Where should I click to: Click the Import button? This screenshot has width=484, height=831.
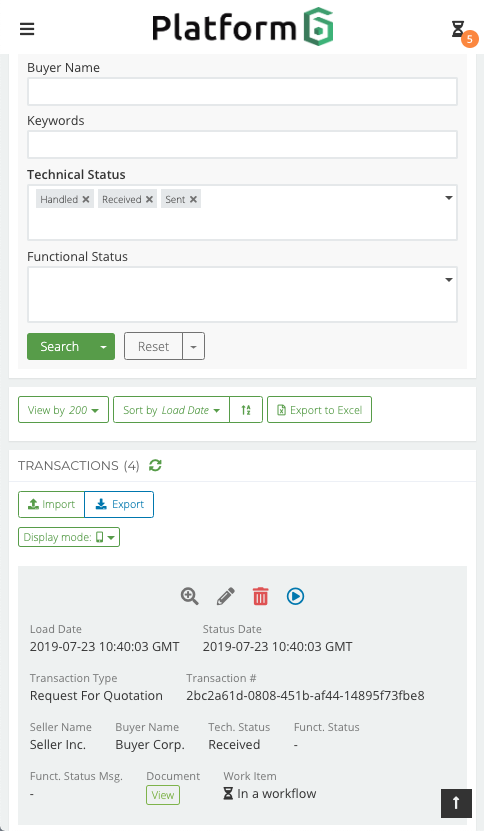click(51, 505)
